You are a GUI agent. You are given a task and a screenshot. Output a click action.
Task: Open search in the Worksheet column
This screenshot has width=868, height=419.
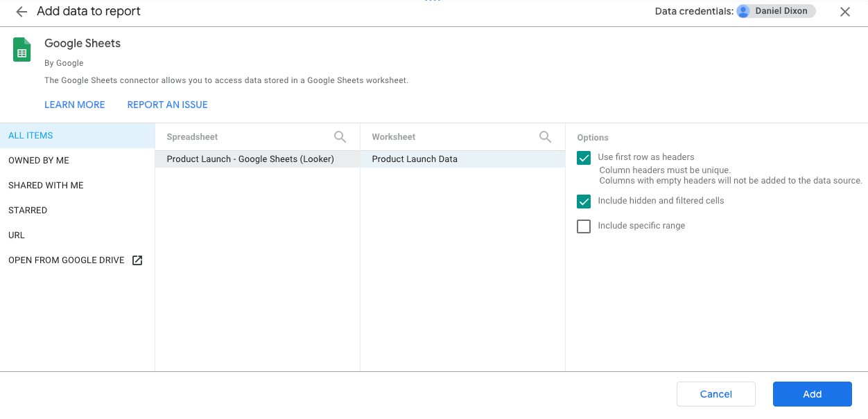545,137
